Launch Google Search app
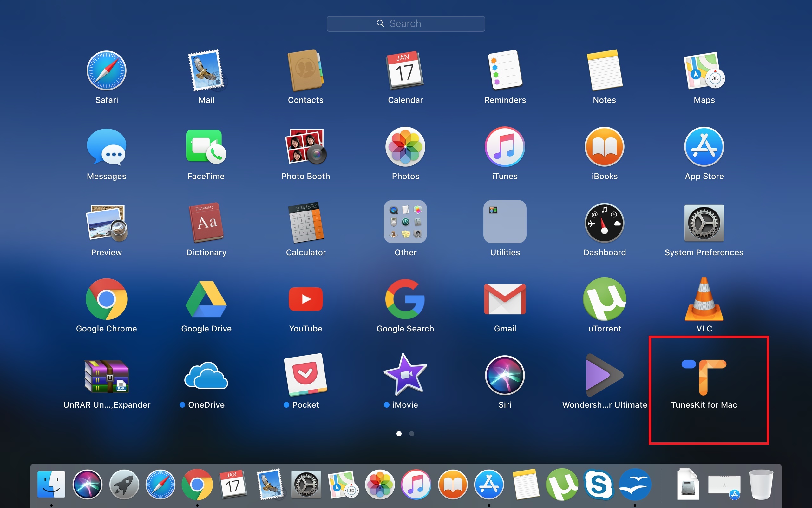 405,299
